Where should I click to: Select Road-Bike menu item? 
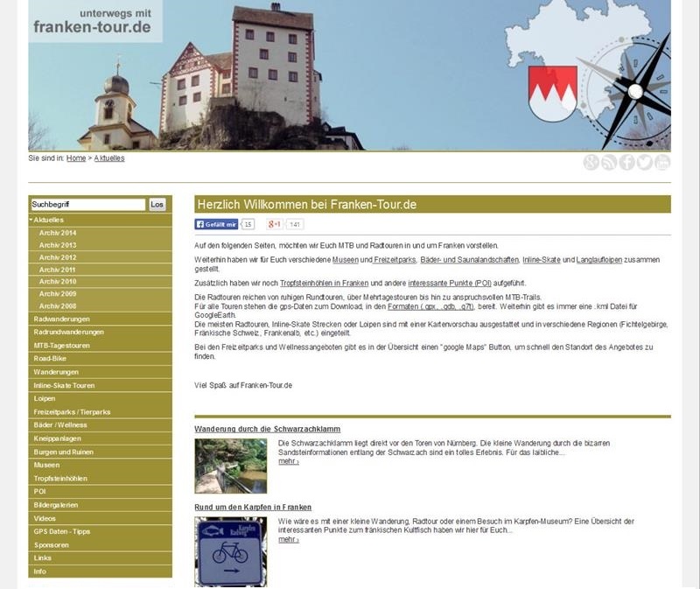(100, 358)
